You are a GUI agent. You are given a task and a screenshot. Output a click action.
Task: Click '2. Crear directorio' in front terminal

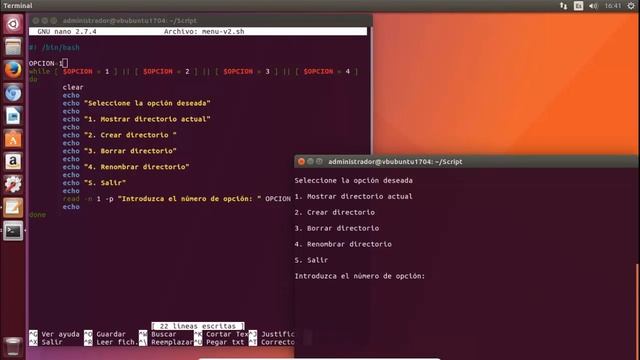[x=335, y=212]
